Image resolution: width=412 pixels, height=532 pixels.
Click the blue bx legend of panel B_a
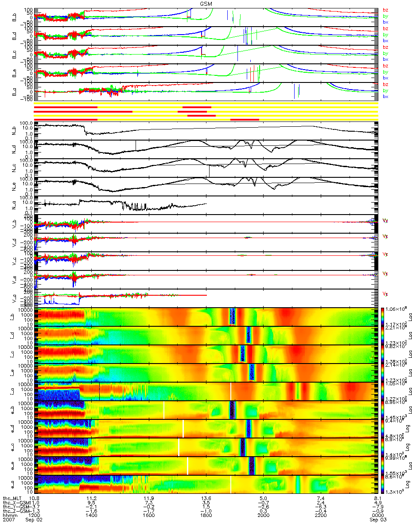pyautogui.click(x=386, y=96)
